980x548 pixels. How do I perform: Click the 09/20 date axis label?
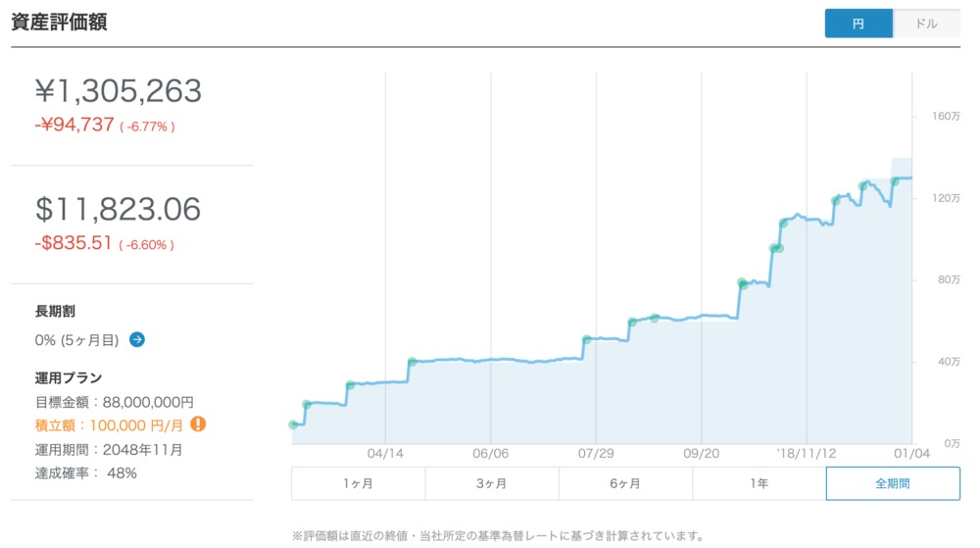(702, 454)
